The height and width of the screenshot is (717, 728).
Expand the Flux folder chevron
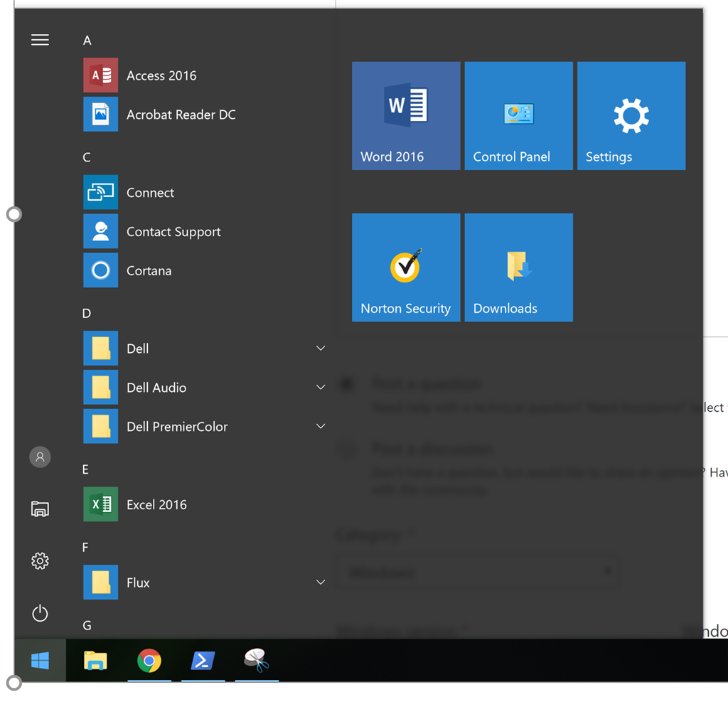point(321,583)
